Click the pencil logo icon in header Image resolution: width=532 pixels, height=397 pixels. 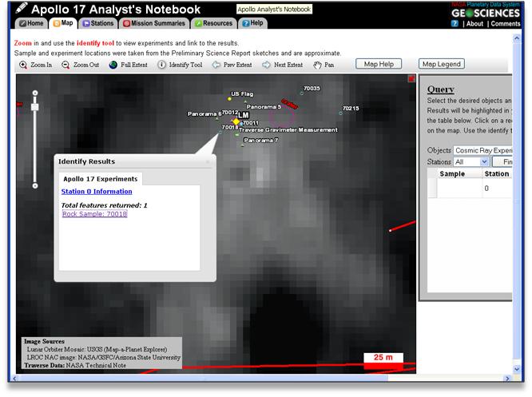coord(22,7)
